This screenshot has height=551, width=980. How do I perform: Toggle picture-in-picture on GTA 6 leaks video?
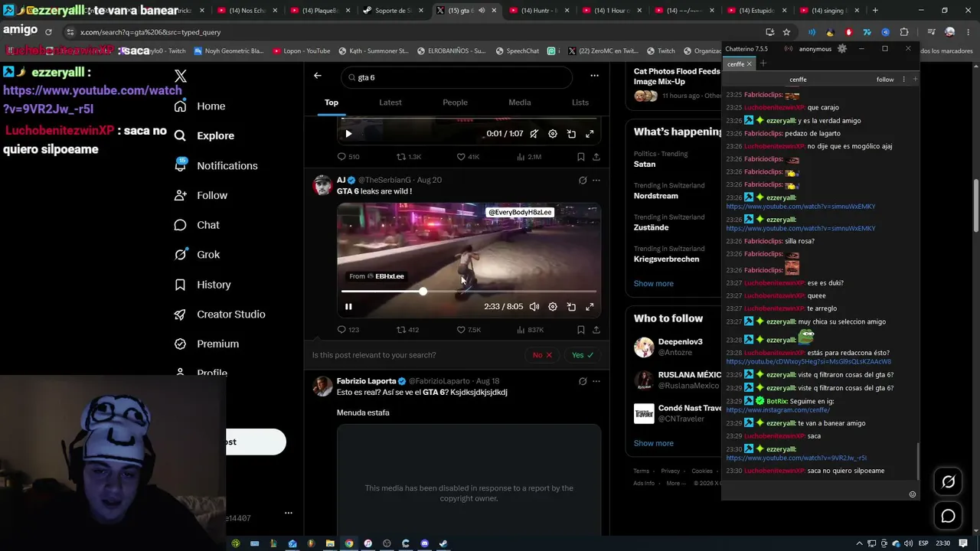[x=571, y=307]
